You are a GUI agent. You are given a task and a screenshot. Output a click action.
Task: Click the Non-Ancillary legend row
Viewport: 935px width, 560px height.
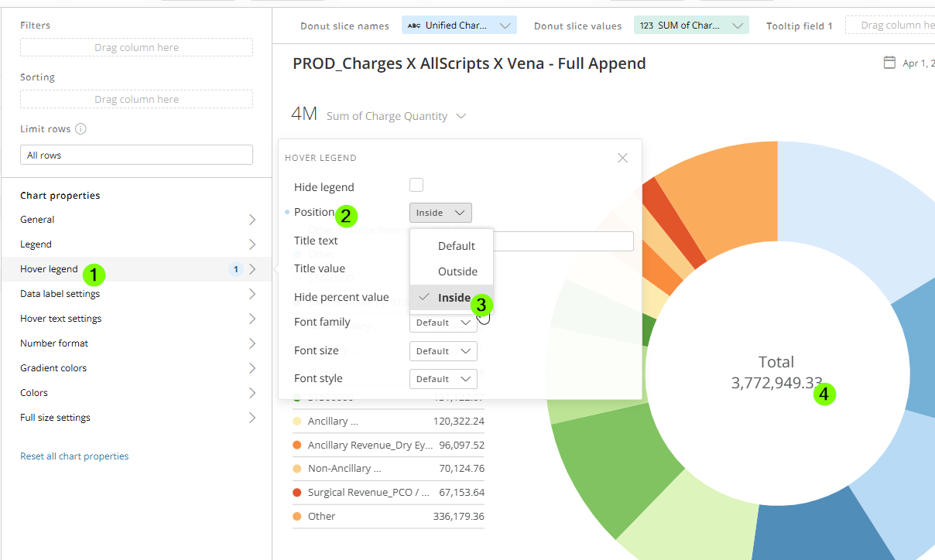point(389,469)
